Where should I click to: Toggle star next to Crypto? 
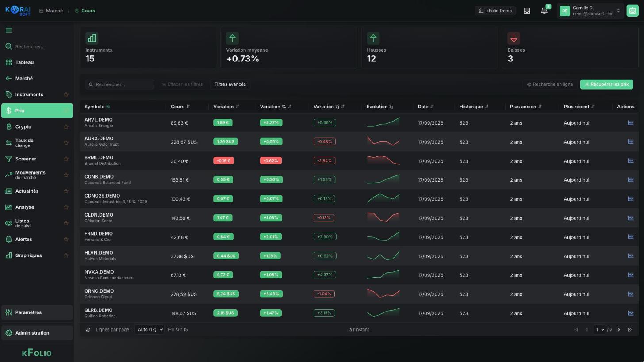66,127
